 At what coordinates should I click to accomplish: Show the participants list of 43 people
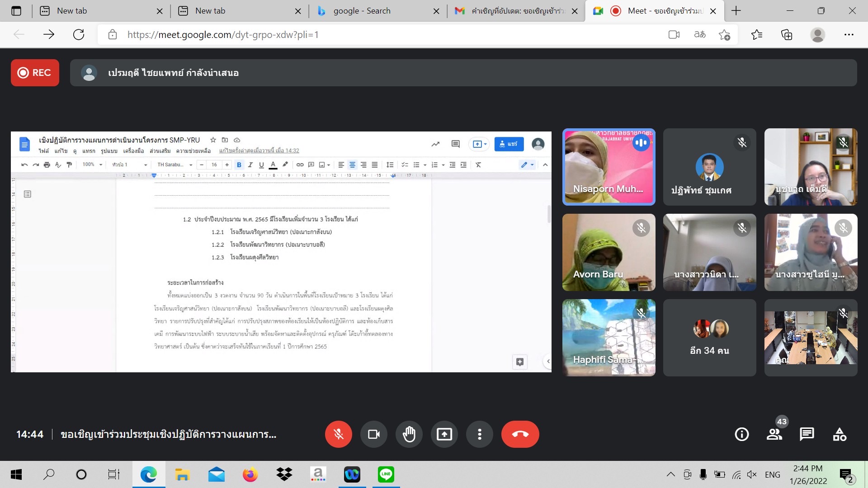[x=774, y=434]
